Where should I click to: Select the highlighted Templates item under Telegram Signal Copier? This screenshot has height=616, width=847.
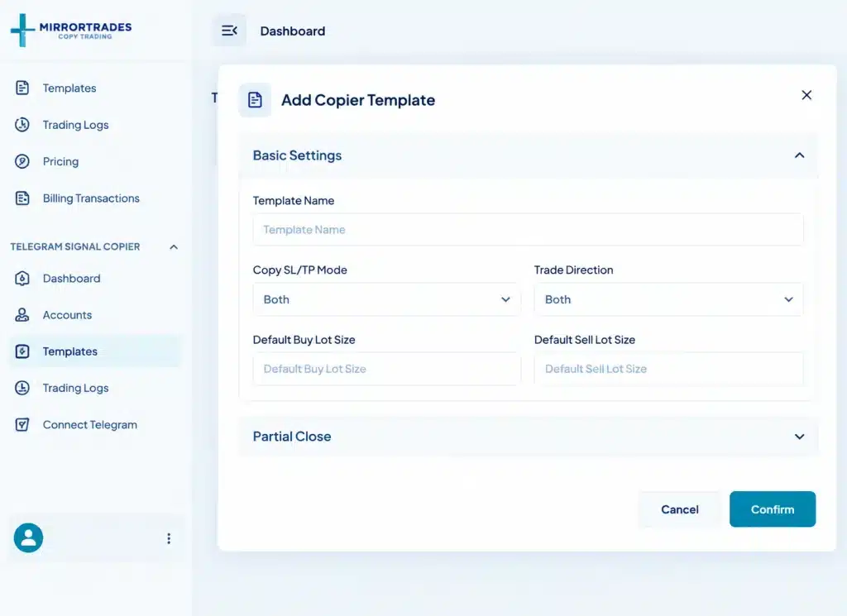tap(95, 351)
